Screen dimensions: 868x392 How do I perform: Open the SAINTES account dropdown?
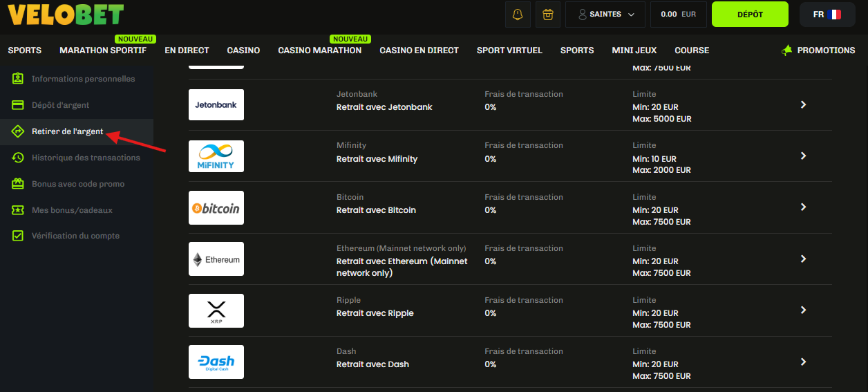coord(605,15)
